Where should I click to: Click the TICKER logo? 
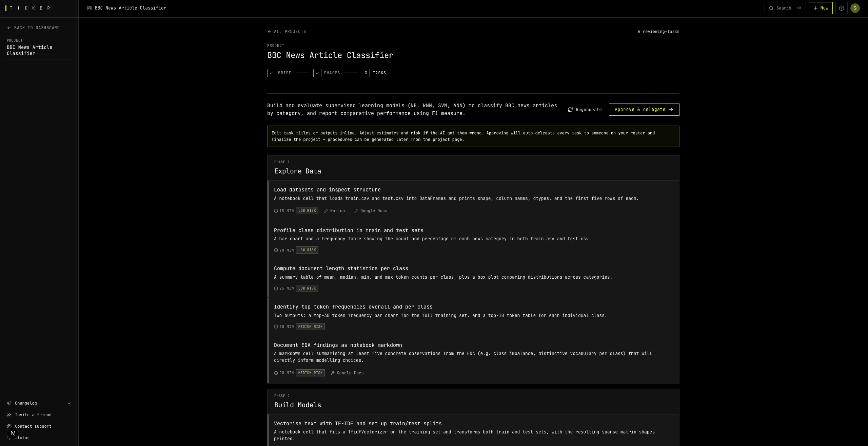(28, 8)
